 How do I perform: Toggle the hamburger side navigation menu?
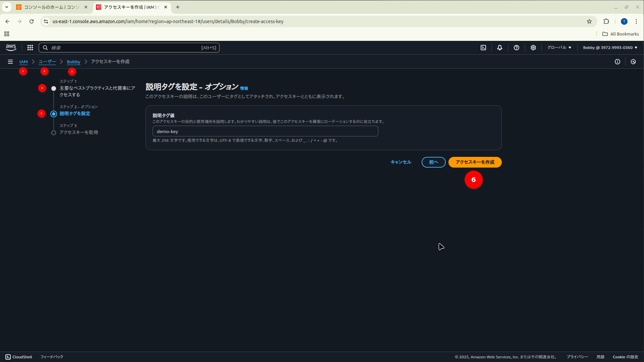[x=10, y=62]
